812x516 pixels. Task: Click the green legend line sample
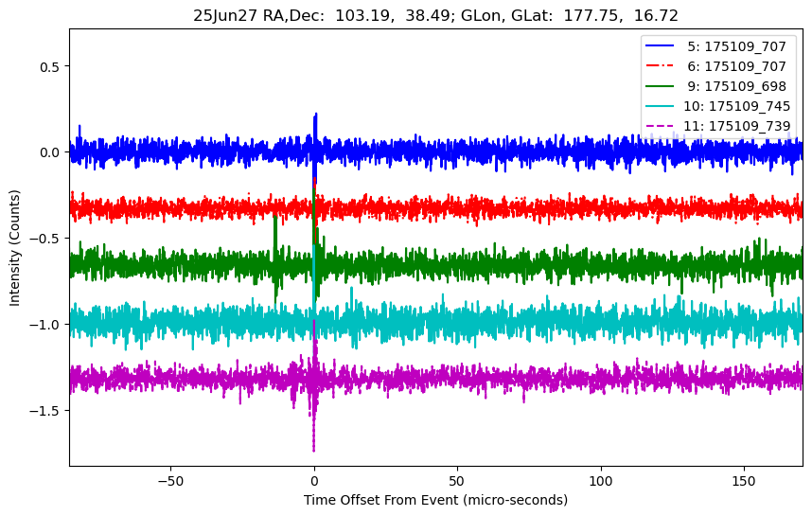[x=662, y=86]
